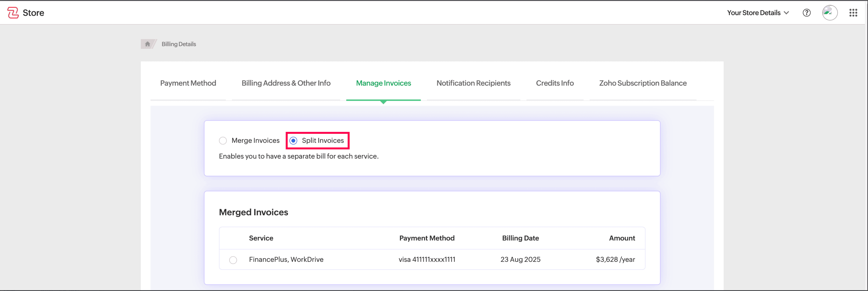Image resolution: width=868 pixels, height=291 pixels.
Task: Click the Billing Details breadcrumb link
Action: tap(179, 44)
